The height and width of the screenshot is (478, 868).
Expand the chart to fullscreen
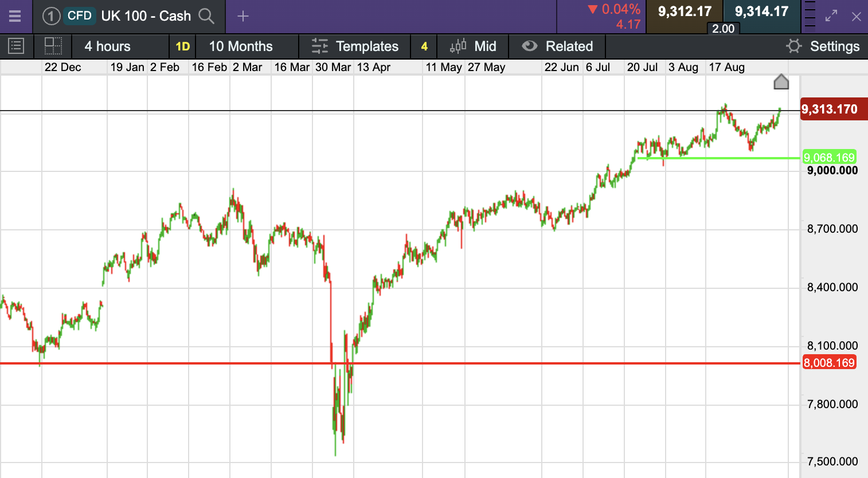[831, 16]
